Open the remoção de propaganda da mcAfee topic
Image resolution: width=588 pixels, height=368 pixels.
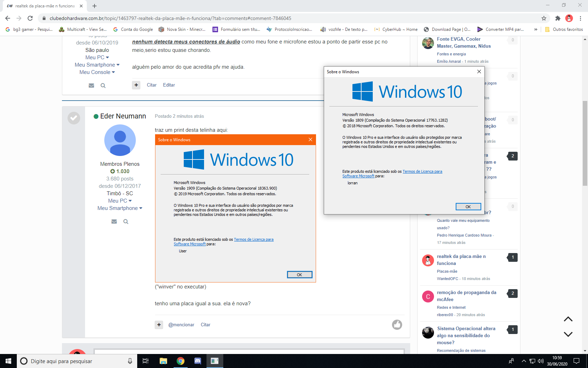[x=467, y=296]
